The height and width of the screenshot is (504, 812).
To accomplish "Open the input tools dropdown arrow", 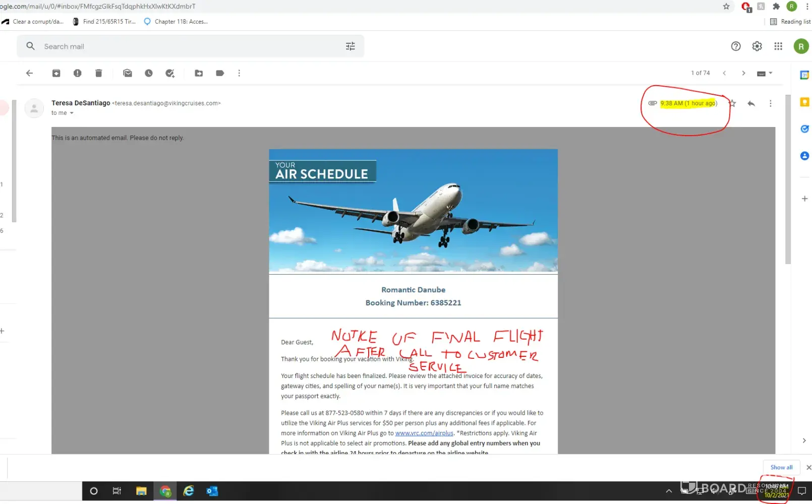I will 771,73.
